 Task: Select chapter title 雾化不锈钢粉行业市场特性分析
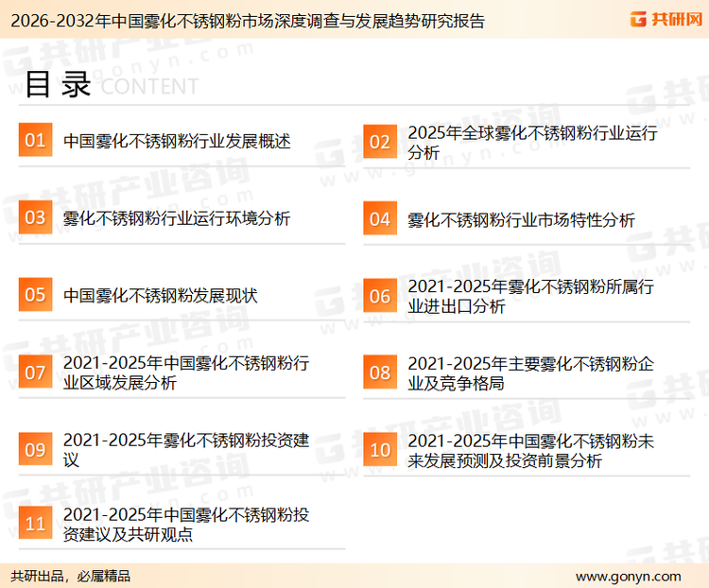[x=521, y=220]
